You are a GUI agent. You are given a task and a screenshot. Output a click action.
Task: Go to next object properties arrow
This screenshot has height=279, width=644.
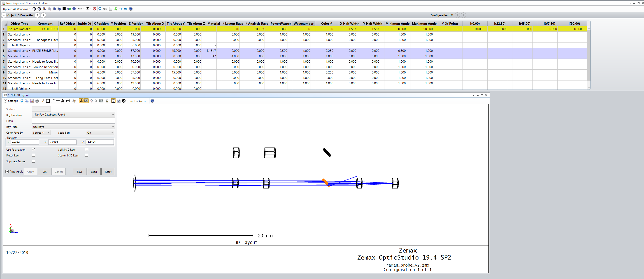(x=44, y=15)
